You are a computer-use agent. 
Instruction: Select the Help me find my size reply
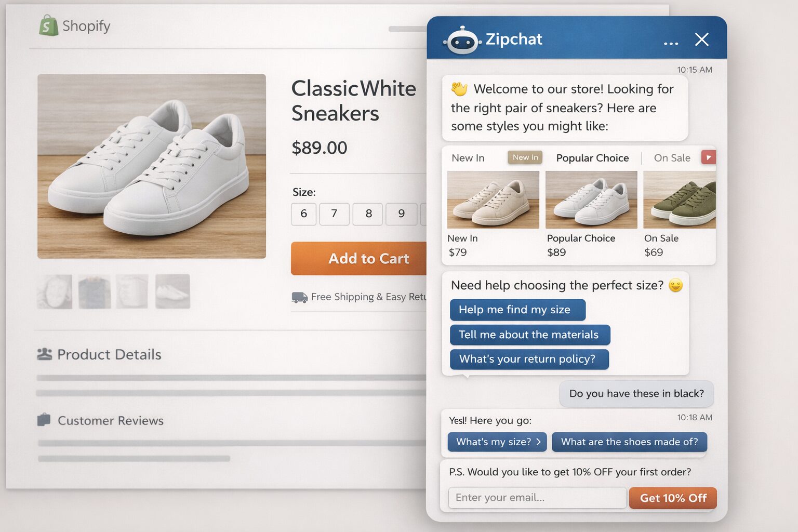pos(517,310)
